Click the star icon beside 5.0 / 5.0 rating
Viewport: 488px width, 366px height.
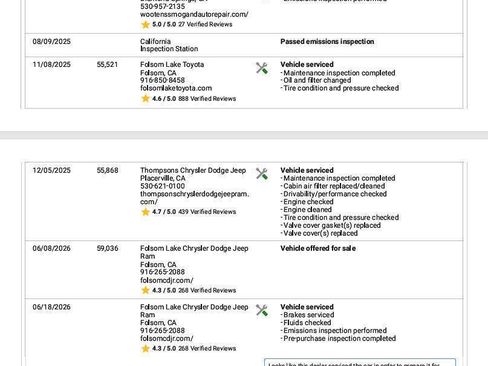coord(145,24)
